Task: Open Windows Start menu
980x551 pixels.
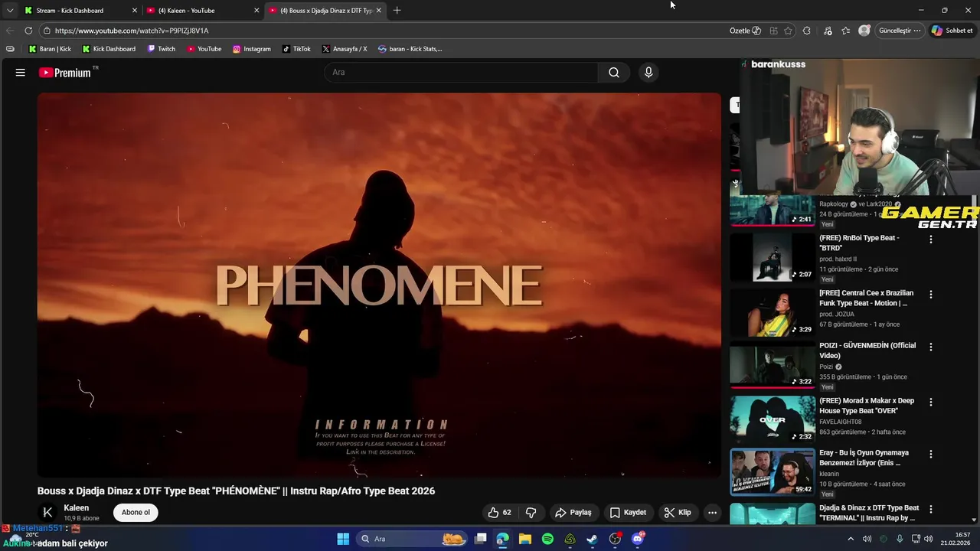Action: (x=343, y=539)
